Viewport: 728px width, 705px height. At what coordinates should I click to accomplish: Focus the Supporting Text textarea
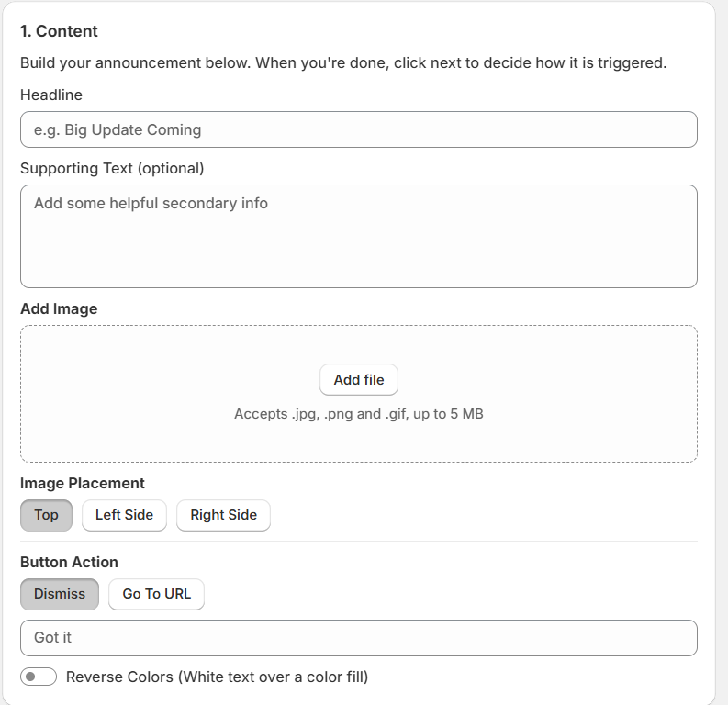[358, 236]
